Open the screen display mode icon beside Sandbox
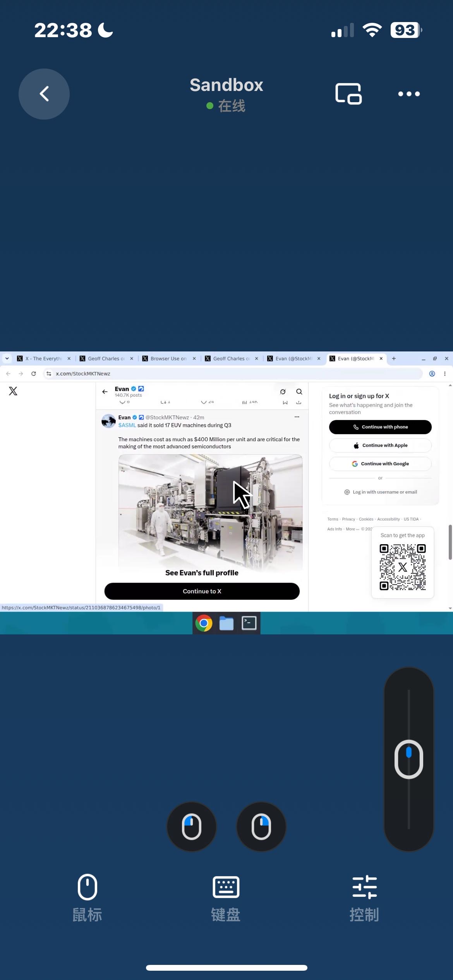Image resolution: width=453 pixels, height=980 pixels. tap(348, 94)
